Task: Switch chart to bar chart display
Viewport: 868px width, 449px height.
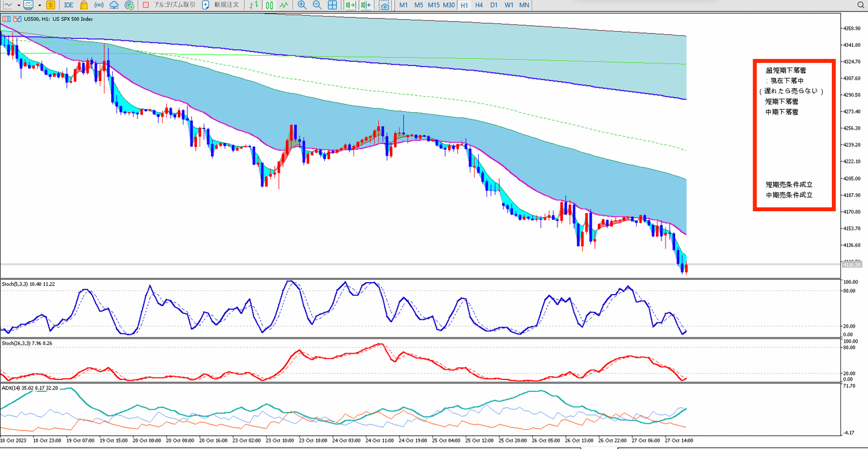Action: 254,5
